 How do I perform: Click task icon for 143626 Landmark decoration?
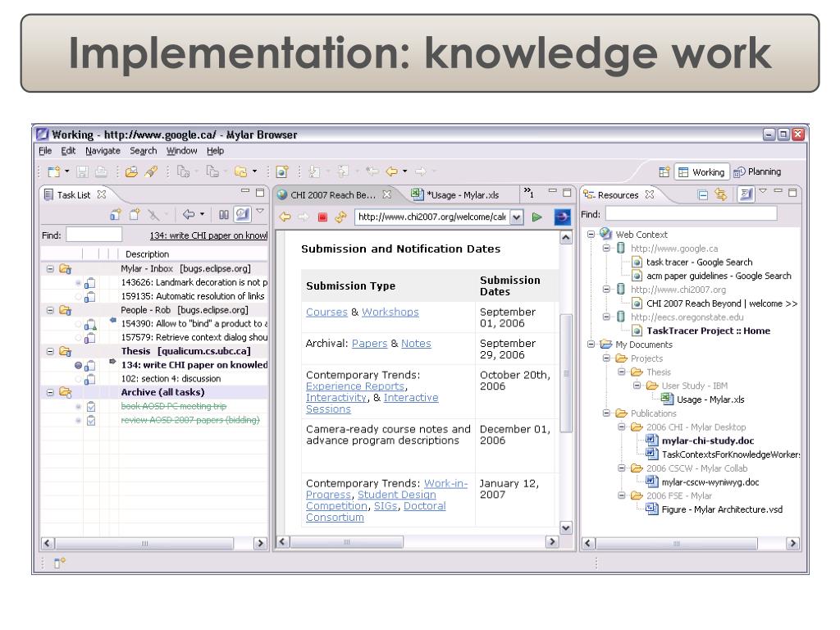[90, 282]
